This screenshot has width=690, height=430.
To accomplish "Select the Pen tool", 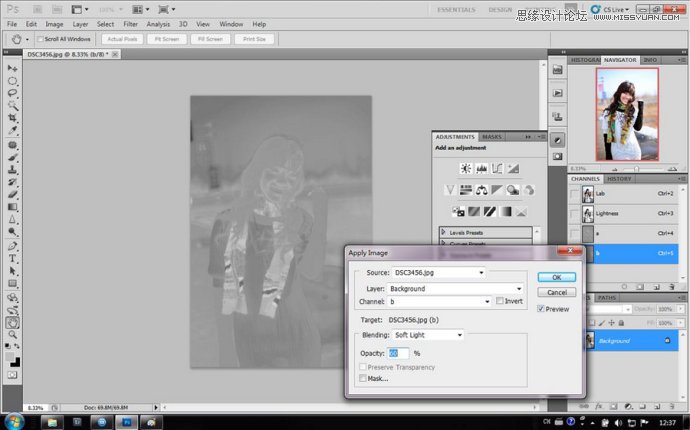I will [13, 245].
